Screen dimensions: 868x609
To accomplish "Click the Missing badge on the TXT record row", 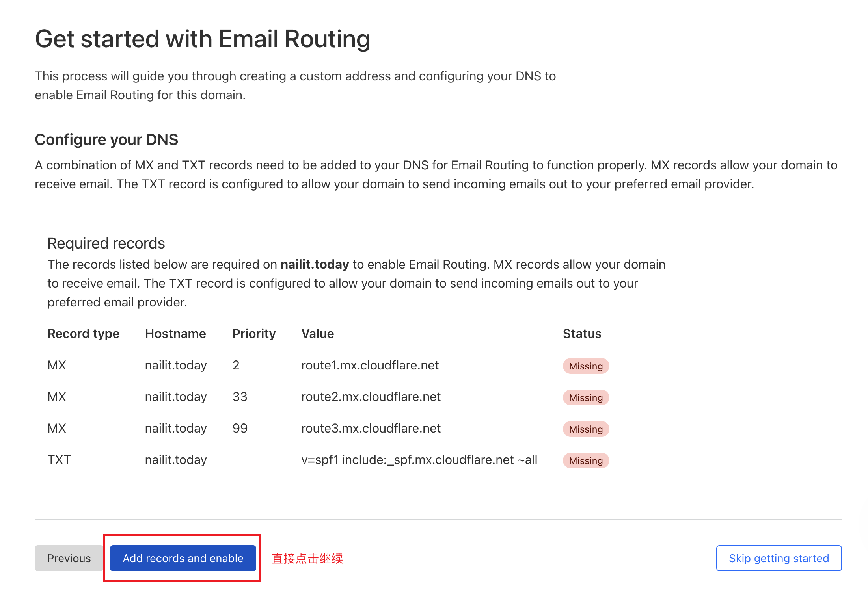I will (585, 460).
